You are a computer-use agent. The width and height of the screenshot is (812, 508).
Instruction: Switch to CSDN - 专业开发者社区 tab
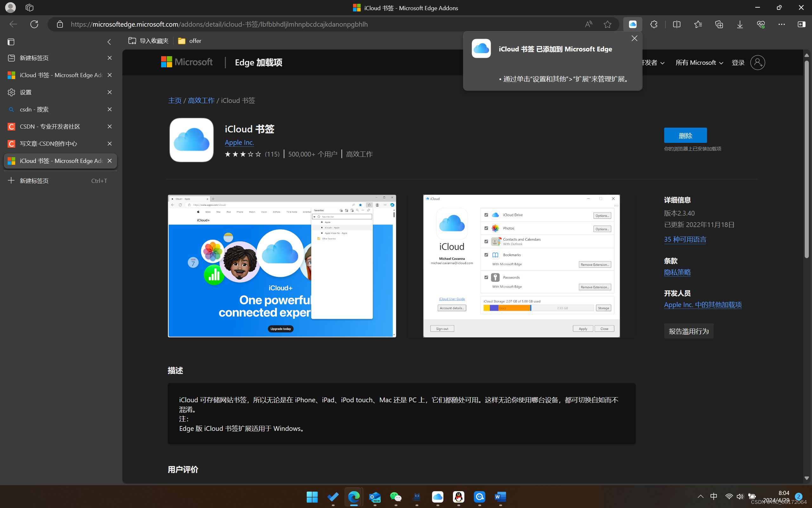[x=60, y=126]
